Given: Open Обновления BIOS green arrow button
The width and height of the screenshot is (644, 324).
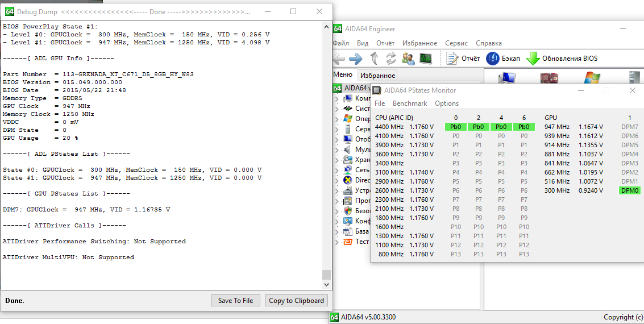Looking at the screenshot, I should pos(562,59).
